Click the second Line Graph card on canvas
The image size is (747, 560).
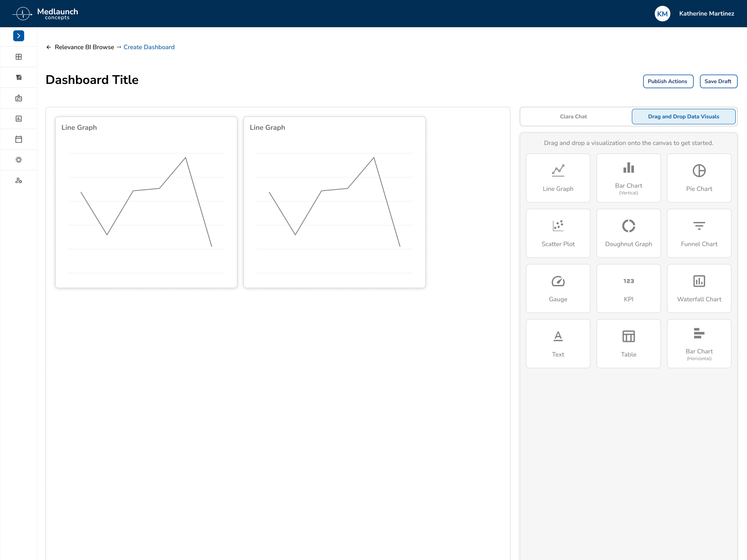(x=335, y=202)
